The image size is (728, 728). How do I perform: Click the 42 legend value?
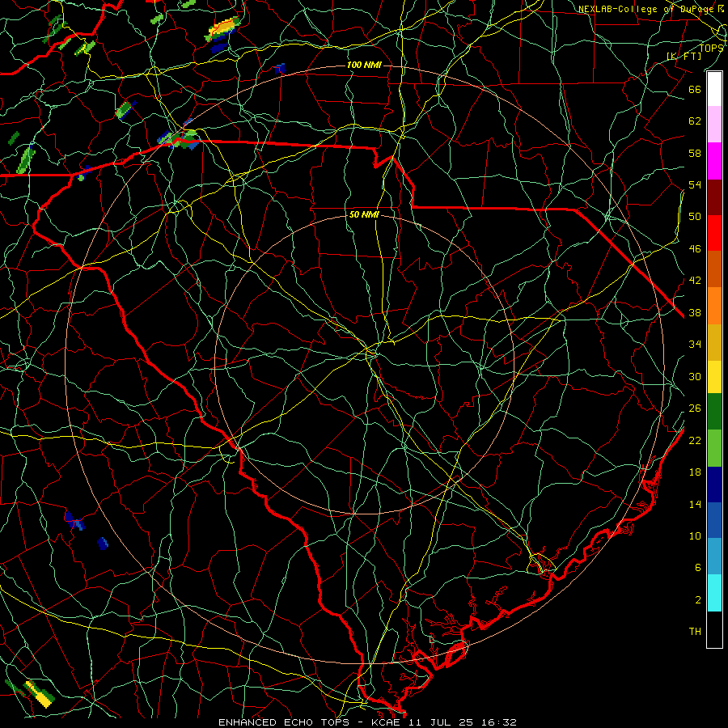point(695,280)
